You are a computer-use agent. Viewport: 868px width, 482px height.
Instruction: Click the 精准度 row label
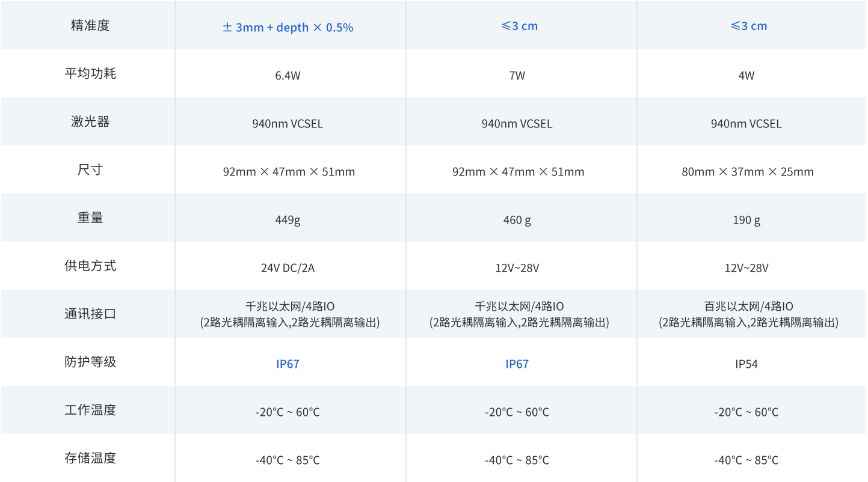(90, 26)
